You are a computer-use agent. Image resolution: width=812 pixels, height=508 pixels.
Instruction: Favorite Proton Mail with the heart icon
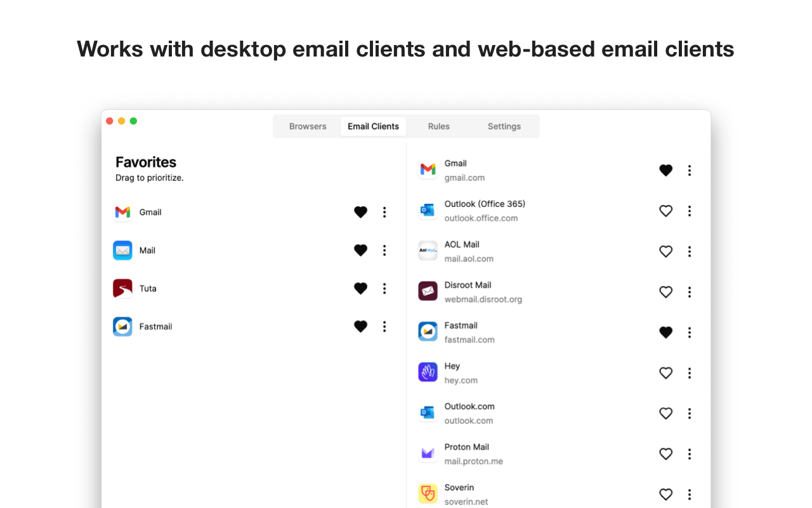click(665, 454)
